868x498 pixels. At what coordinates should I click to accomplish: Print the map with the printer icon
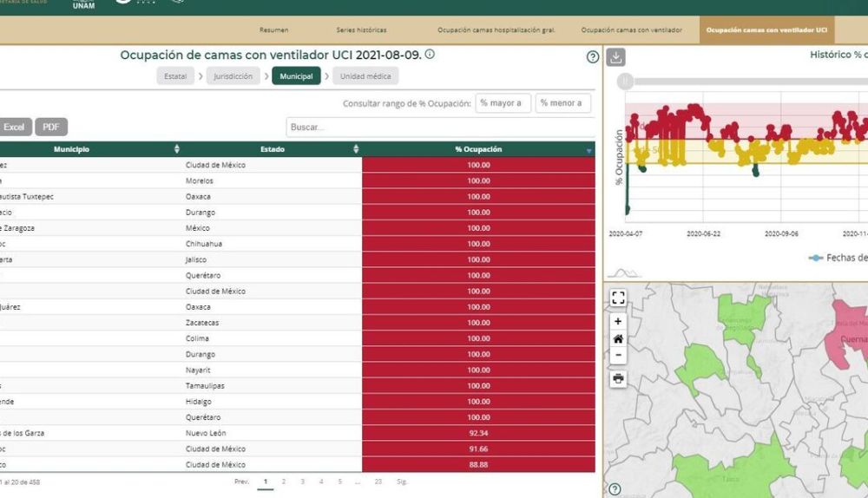coord(618,378)
